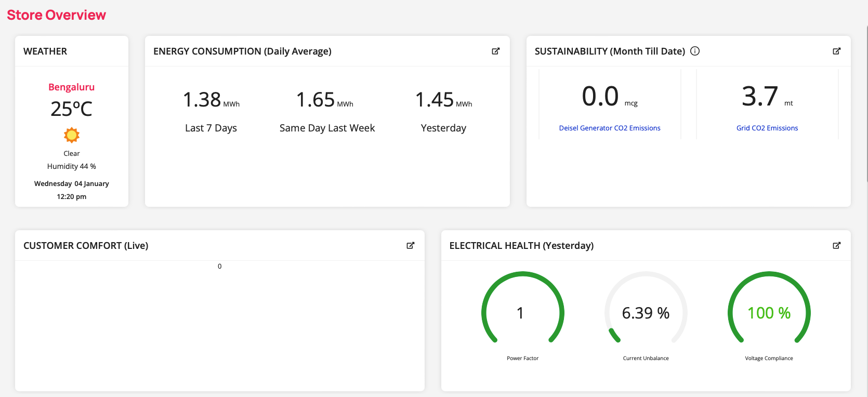
Task: Select the 25°C temperature reading
Action: (x=72, y=109)
